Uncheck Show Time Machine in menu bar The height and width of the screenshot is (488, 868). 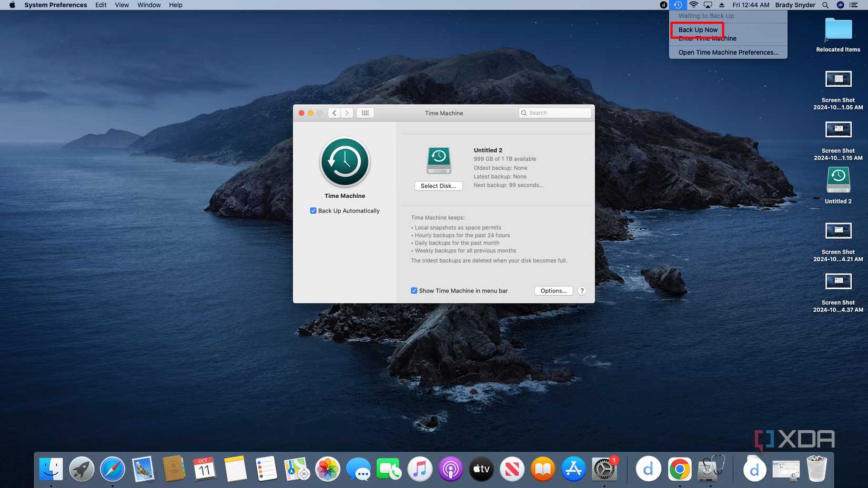tap(414, 290)
